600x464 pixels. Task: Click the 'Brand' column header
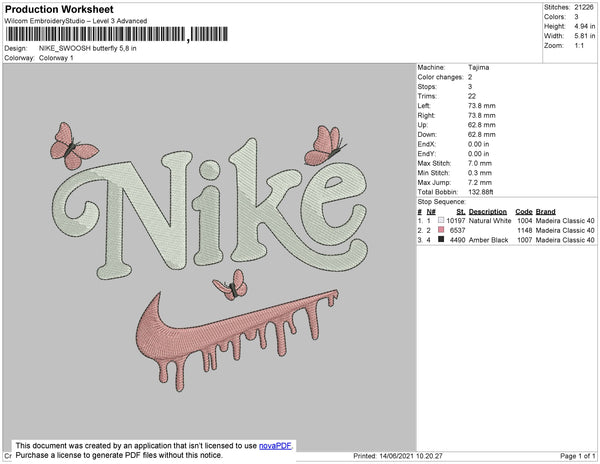545,212
